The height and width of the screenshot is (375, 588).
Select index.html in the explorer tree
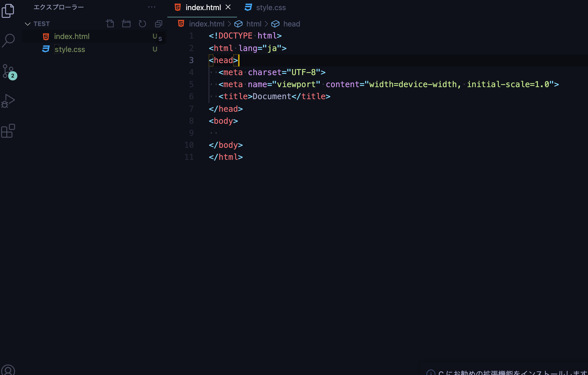pyautogui.click(x=72, y=36)
